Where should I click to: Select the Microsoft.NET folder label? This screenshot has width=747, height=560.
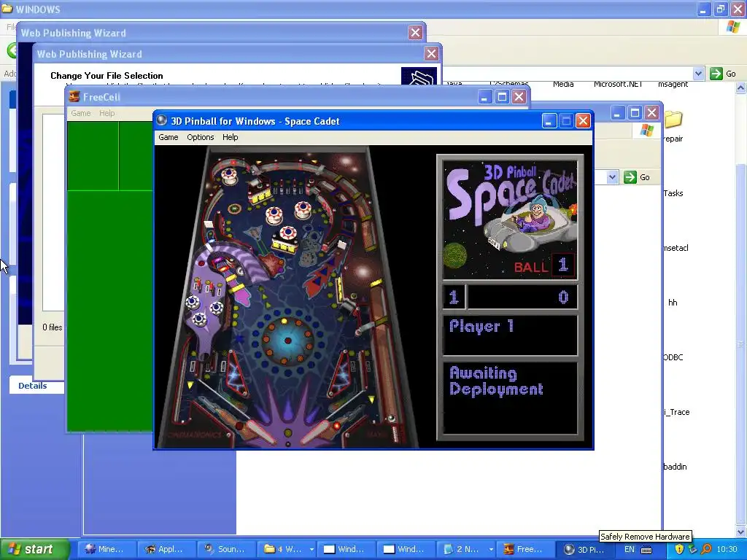pos(618,85)
